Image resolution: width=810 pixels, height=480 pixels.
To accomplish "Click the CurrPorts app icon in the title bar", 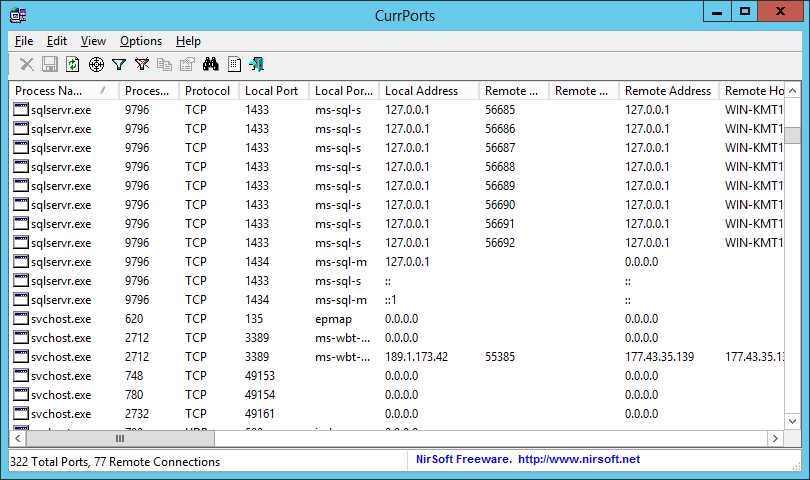I will 18,15.
